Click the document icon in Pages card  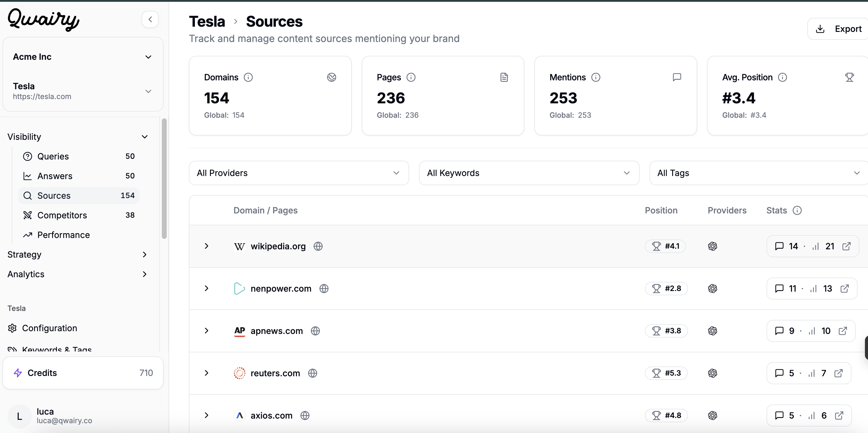click(x=504, y=77)
